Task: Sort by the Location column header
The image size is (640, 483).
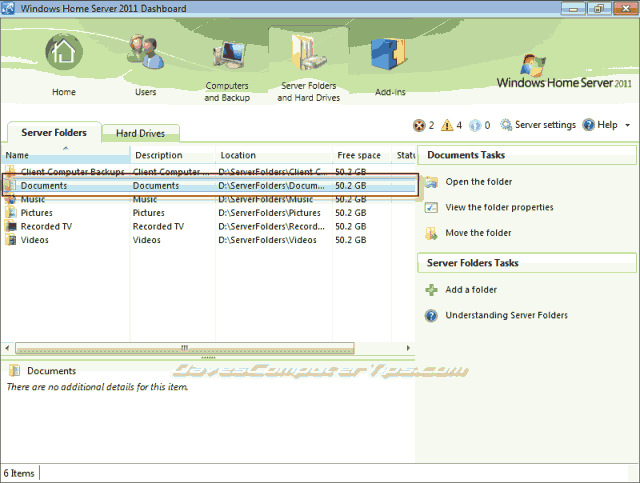Action: tap(274, 155)
